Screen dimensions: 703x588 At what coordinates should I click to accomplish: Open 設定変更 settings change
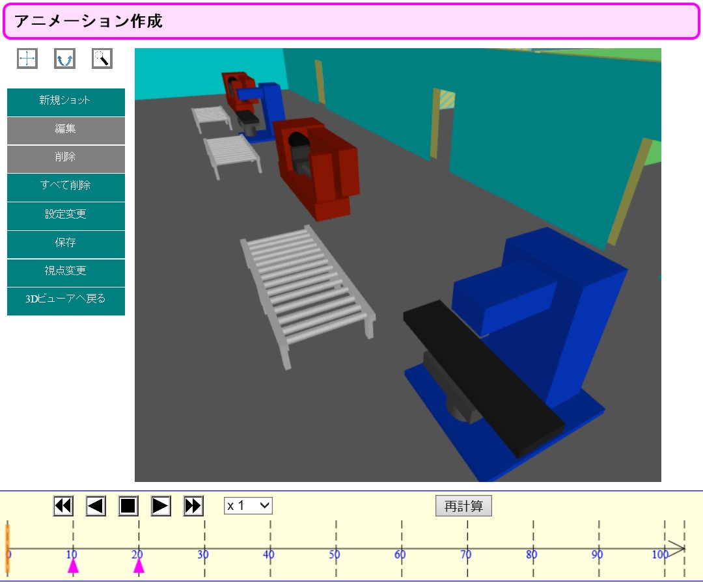click(66, 215)
